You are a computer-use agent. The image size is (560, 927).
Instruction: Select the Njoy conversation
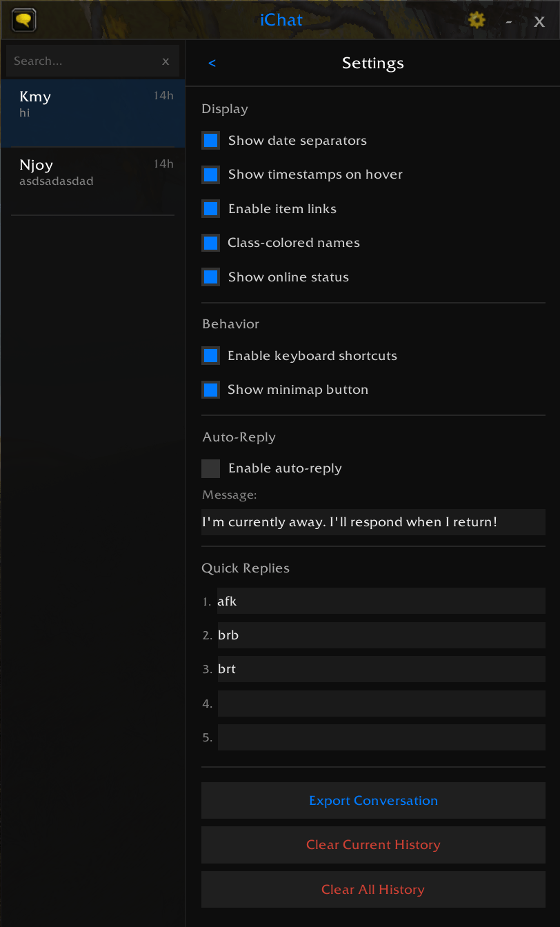pyautogui.click(x=93, y=181)
